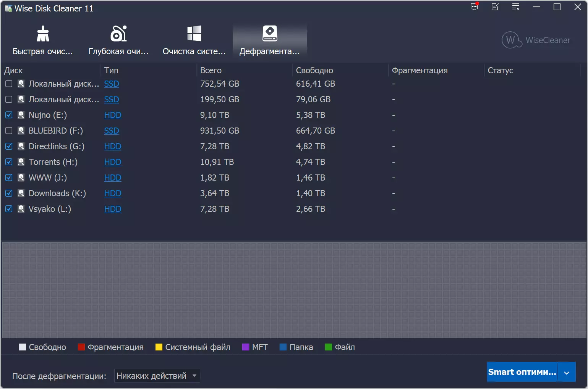Click the Фрагментация column header
The width and height of the screenshot is (588, 389).
tap(437, 70)
